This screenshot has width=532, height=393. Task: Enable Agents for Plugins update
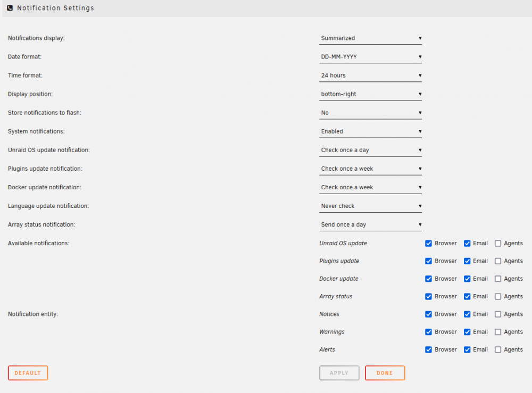click(x=498, y=261)
